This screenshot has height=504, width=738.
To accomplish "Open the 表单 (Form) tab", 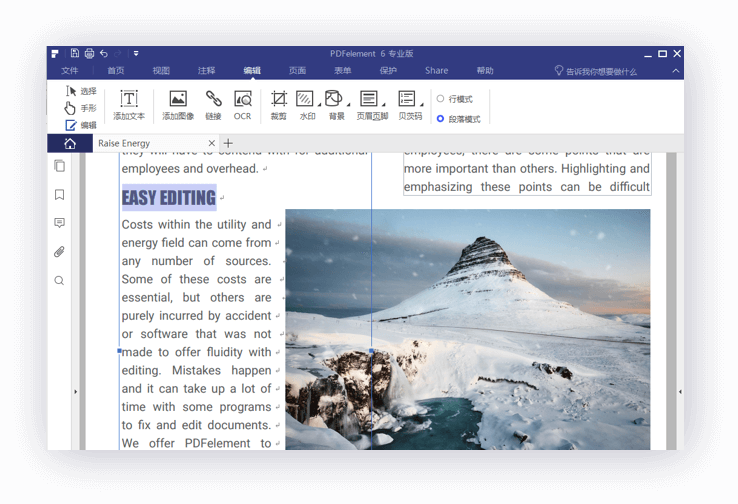I will coord(343,71).
